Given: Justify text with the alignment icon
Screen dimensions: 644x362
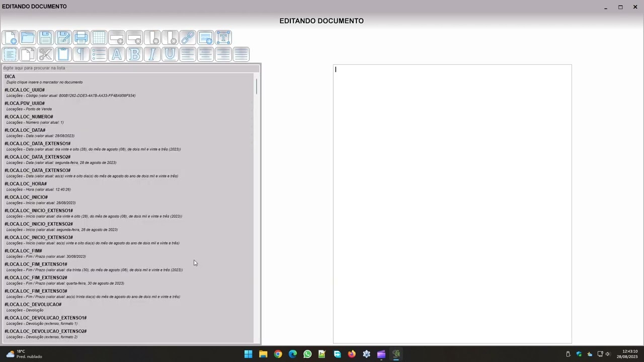Looking at the screenshot, I should (x=241, y=54).
